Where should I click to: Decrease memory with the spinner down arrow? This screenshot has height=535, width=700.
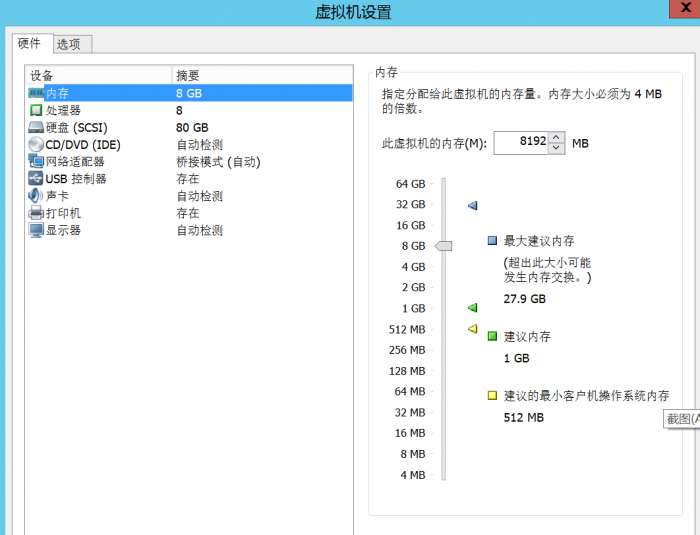coord(557,149)
